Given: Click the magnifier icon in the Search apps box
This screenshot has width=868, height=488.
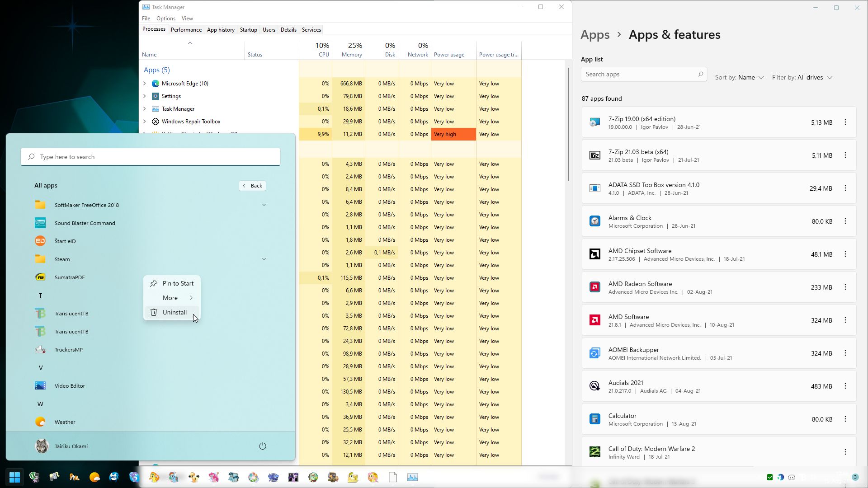Looking at the screenshot, I should click(701, 74).
